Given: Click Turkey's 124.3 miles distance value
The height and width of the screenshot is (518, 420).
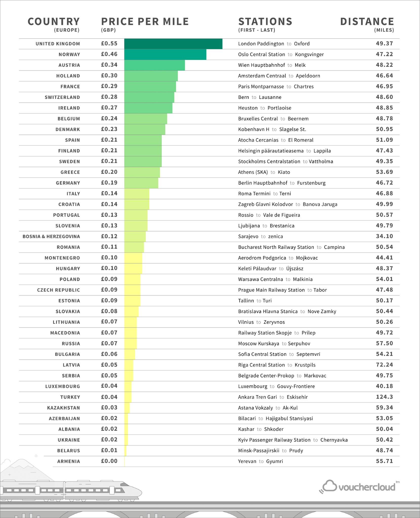Looking at the screenshot, I should pyautogui.click(x=384, y=397).
